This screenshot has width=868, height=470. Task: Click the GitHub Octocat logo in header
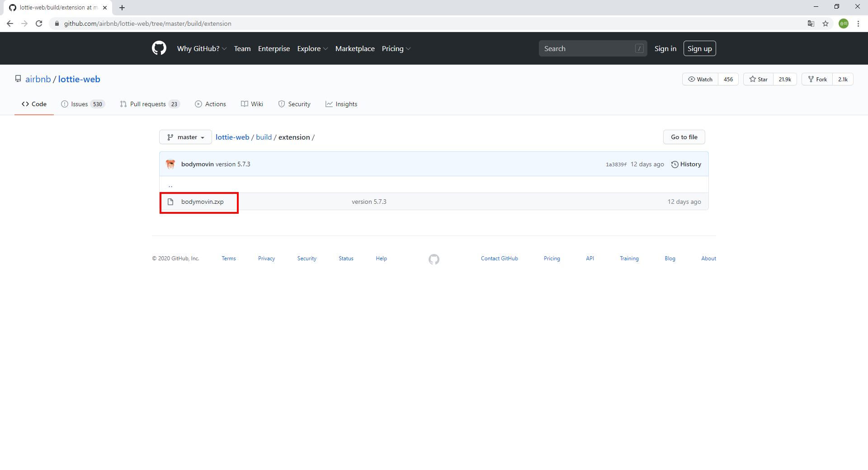[x=159, y=48]
